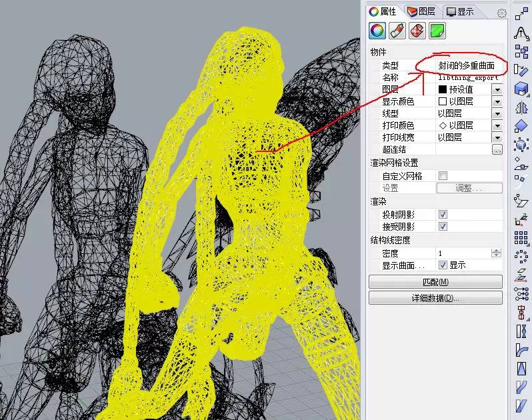
Task: Switch to the 图层 tab
Action: click(x=421, y=11)
